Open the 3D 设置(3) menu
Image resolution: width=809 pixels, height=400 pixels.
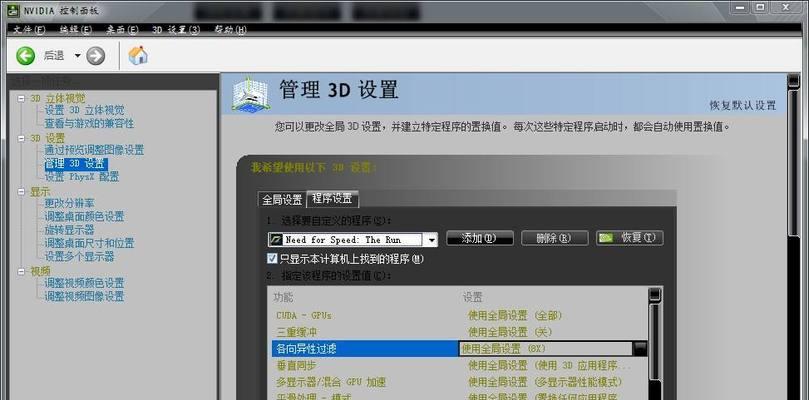click(x=176, y=30)
